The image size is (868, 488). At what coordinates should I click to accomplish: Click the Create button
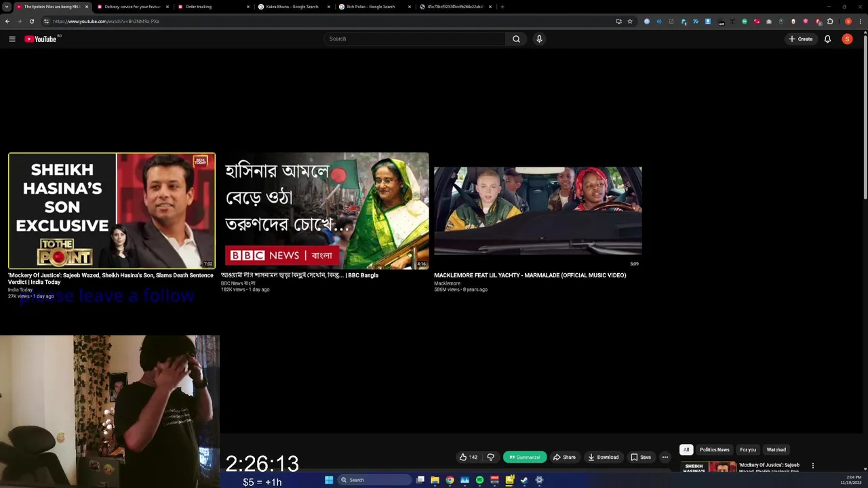(801, 39)
